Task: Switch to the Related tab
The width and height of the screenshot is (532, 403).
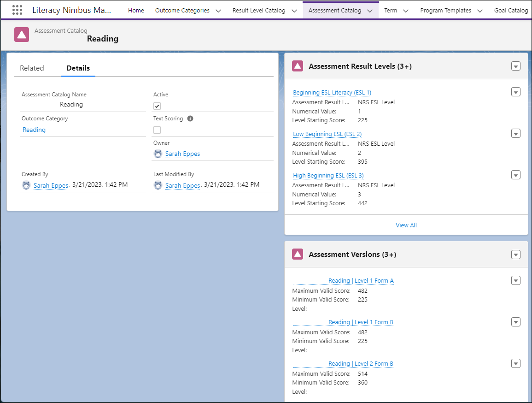Action: click(32, 68)
